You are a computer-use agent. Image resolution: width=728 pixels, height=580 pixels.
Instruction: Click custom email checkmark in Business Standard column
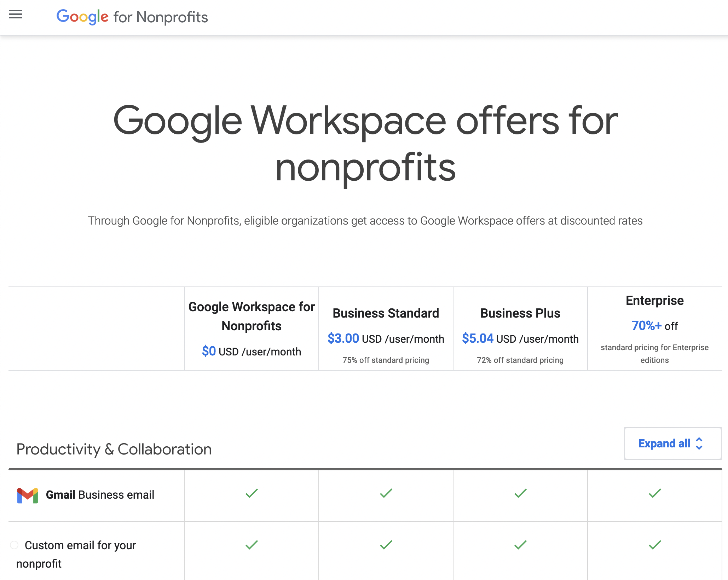386,545
